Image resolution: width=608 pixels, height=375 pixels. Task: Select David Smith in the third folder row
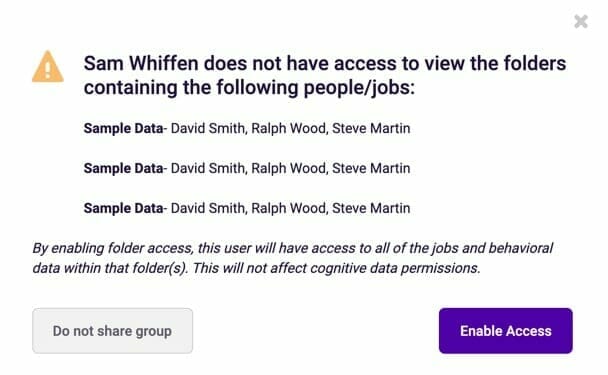tap(208, 208)
